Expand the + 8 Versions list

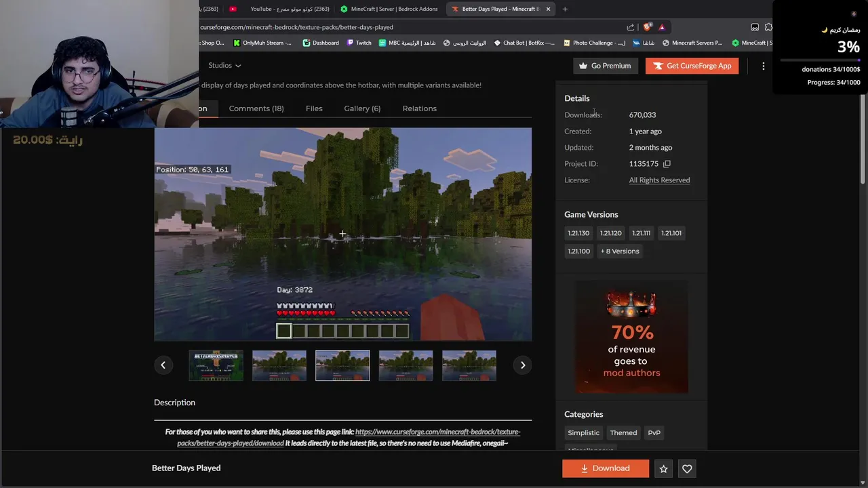[620, 251]
